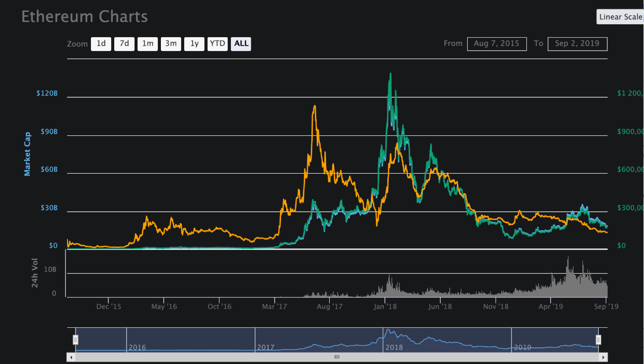The width and height of the screenshot is (644, 364).
Task: Click the Market Cap axis label
Action: coord(27,154)
